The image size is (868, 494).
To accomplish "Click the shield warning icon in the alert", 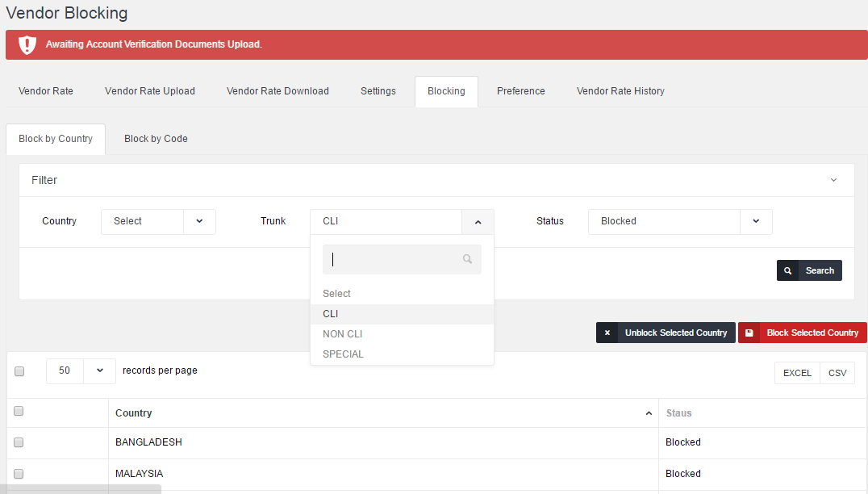I will (27, 44).
